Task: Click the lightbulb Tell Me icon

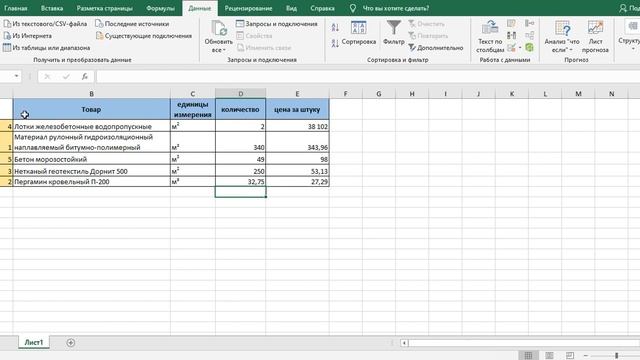Action: click(x=353, y=8)
